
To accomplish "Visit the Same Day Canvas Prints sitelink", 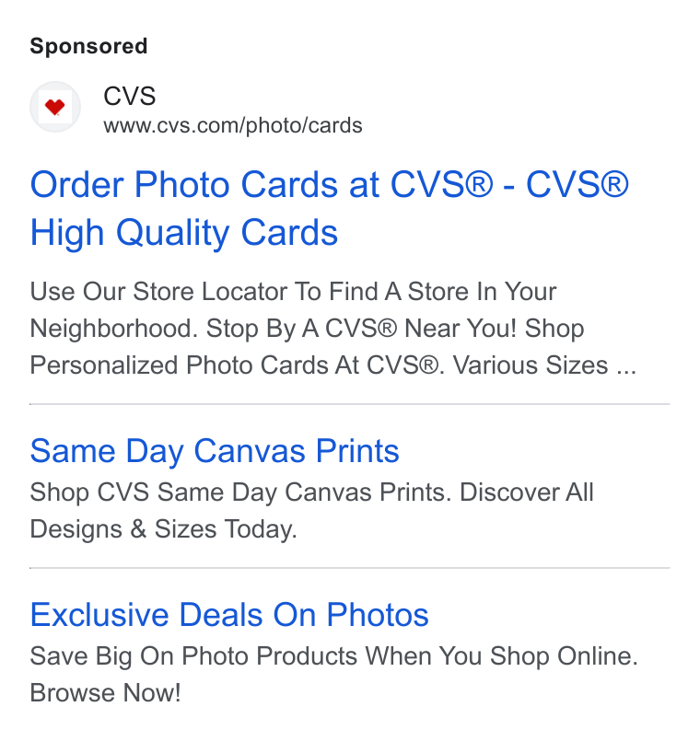I will (215, 451).
